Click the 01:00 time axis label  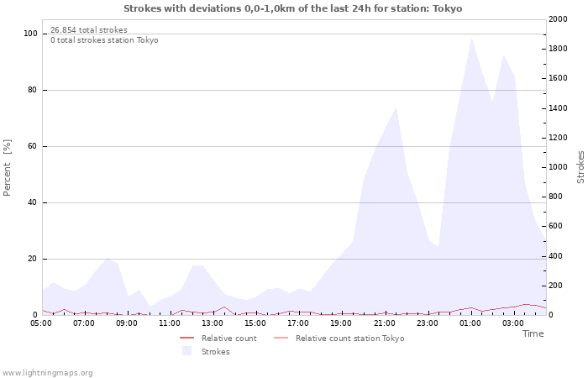coord(470,323)
